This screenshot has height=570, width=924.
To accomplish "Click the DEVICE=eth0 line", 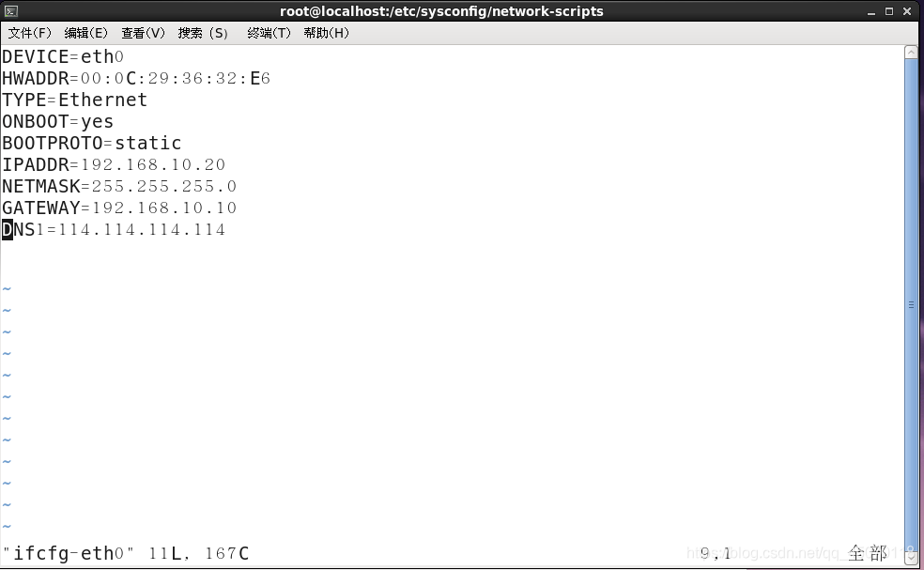I will tap(63, 56).
